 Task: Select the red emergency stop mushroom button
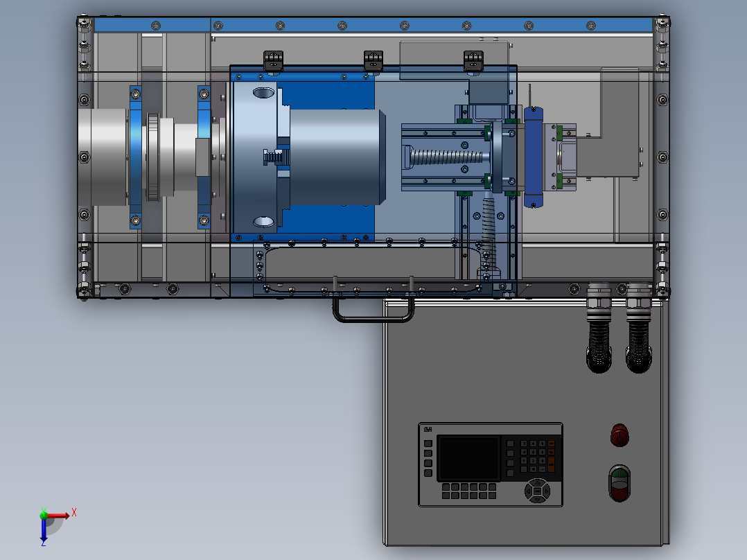(619, 435)
